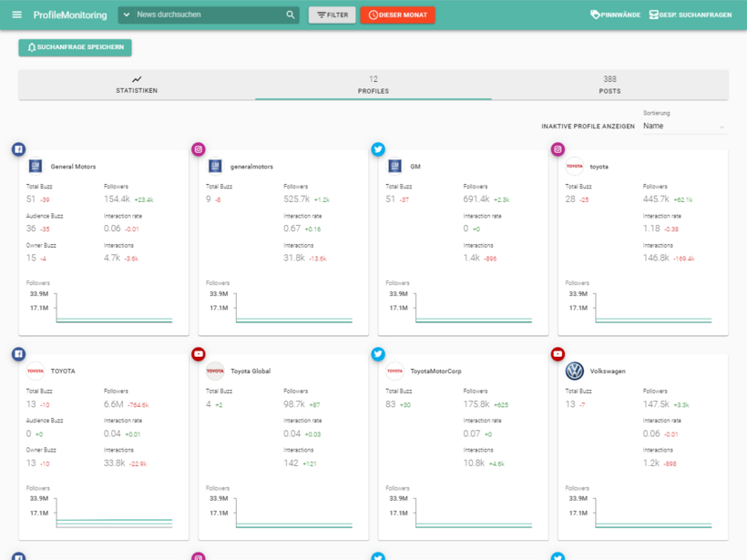
Task: Click followers value 154.4k on General Motors
Action: point(118,199)
